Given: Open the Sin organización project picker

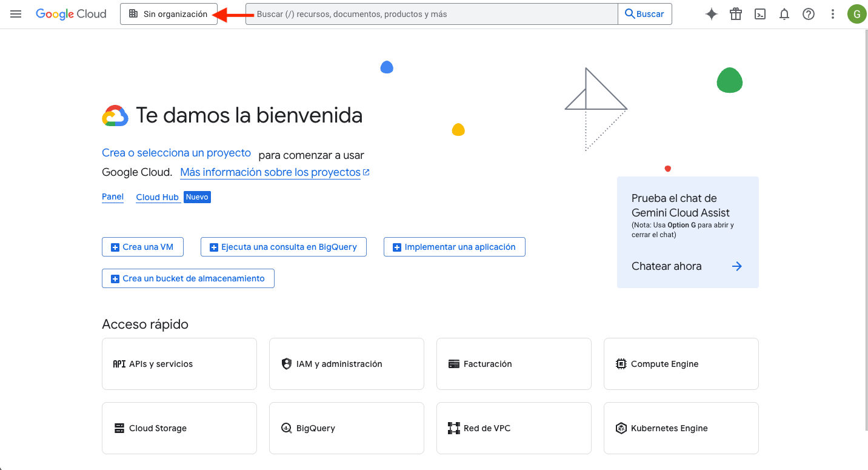Looking at the screenshot, I should coord(169,14).
